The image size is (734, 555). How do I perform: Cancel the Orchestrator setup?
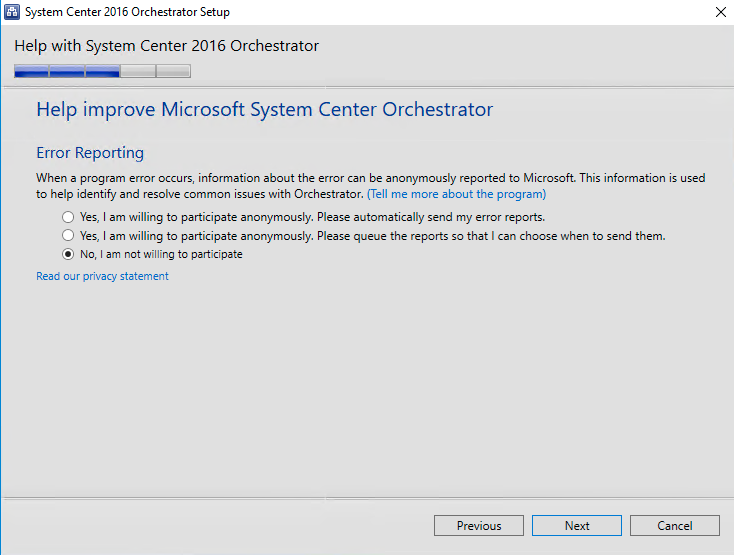[x=675, y=526]
